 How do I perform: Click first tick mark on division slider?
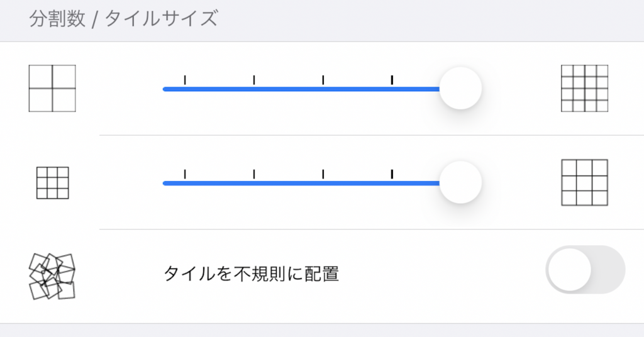coord(185,80)
